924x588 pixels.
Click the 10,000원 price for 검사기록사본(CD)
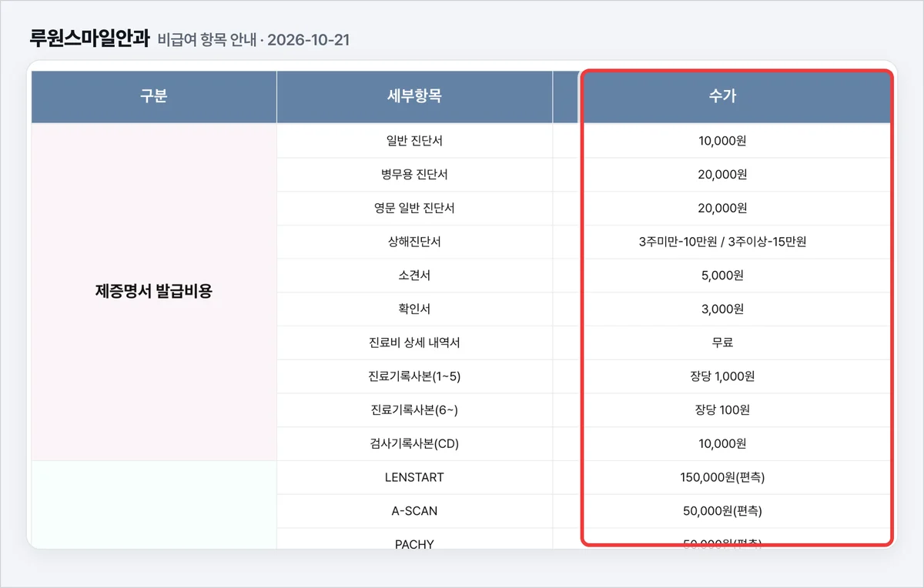point(722,443)
